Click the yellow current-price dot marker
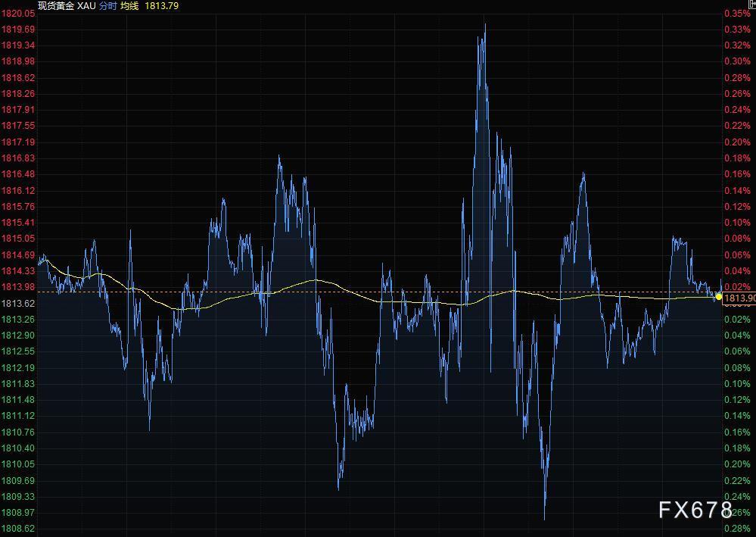This screenshot has height=537, width=756. point(719,297)
